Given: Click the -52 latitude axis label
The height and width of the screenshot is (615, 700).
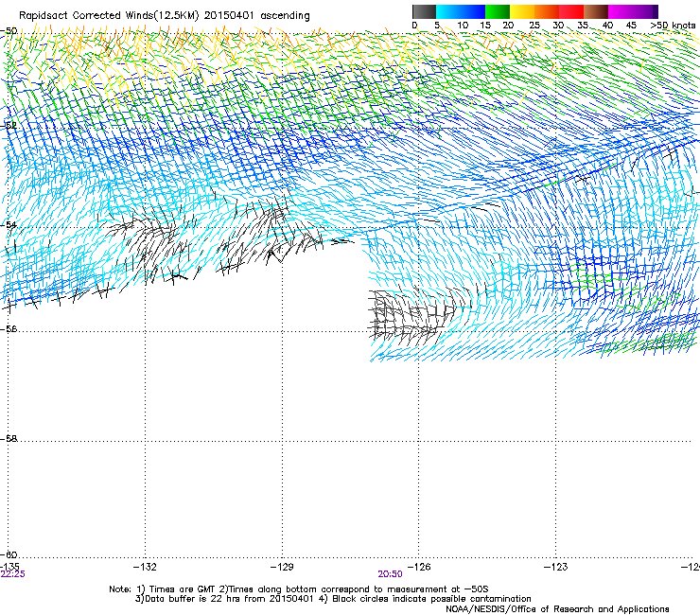Looking at the screenshot, I should pos(9,126).
